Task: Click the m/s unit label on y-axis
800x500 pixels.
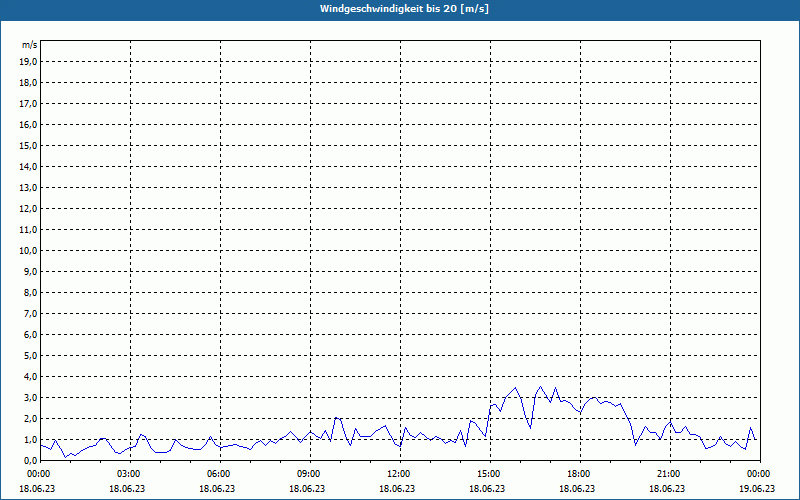Action: pyautogui.click(x=30, y=45)
